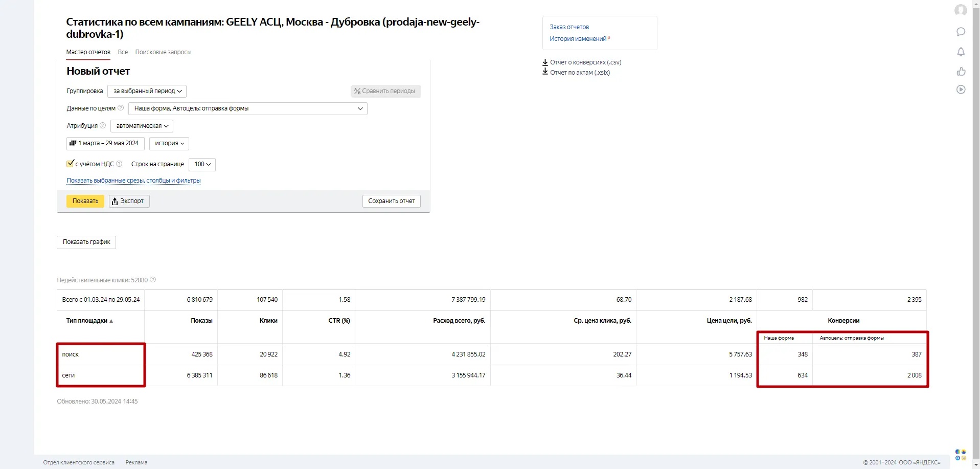Click the thumbs up feedback icon
This screenshot has height=469, width=980.
[961, 71]
